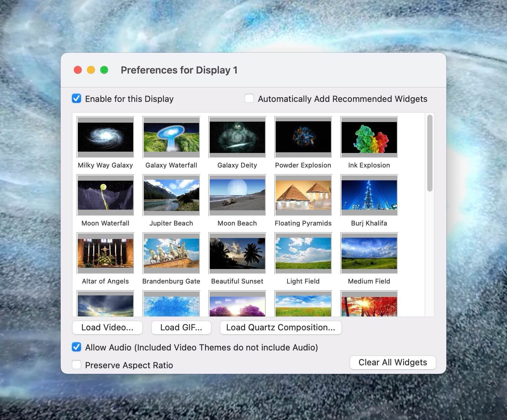507x420 pixels.
Task: Pick the Floating Pyramids theme
Action: point(303,195)
